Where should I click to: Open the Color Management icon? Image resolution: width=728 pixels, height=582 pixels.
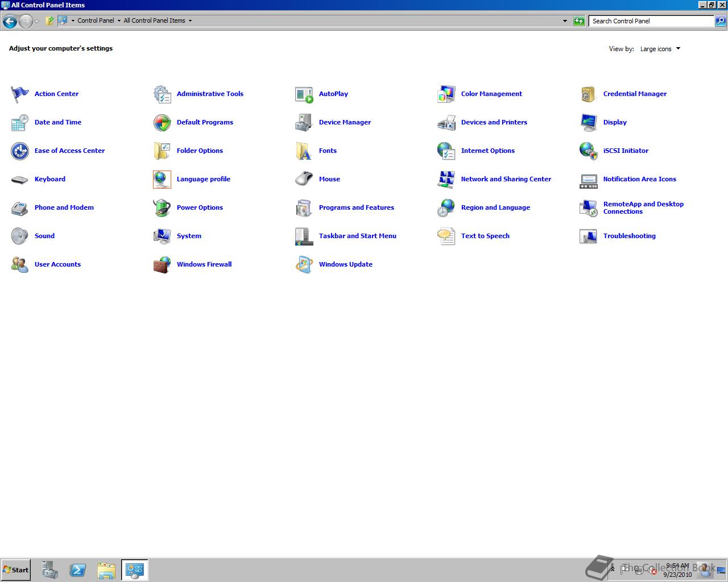click(446, 94)
